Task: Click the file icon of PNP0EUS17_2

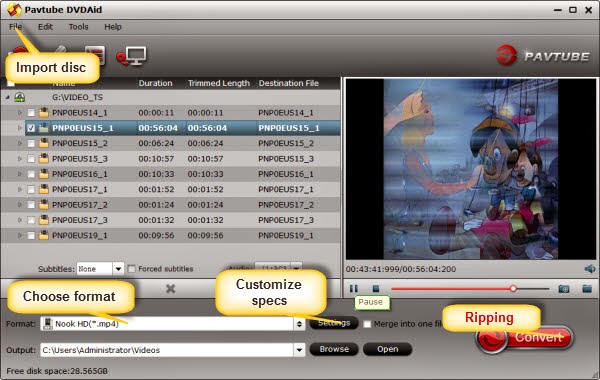Action: coord(44,205)
